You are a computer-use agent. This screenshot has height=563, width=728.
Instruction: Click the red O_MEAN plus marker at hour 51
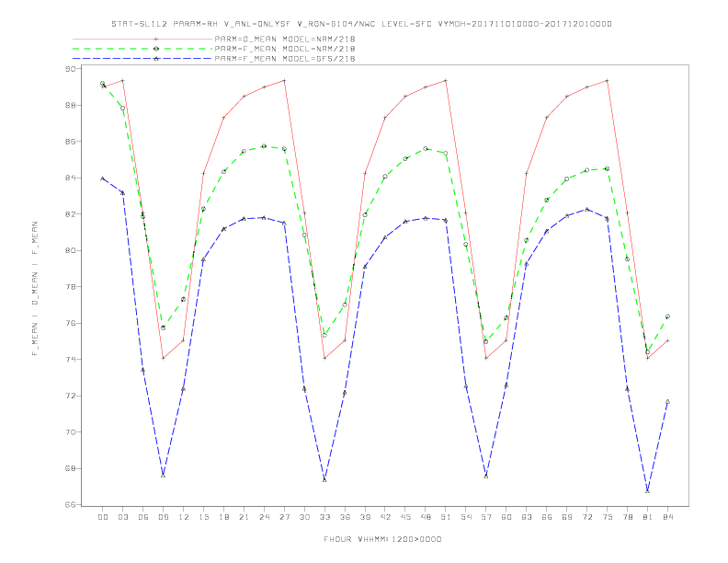(446, 80)
